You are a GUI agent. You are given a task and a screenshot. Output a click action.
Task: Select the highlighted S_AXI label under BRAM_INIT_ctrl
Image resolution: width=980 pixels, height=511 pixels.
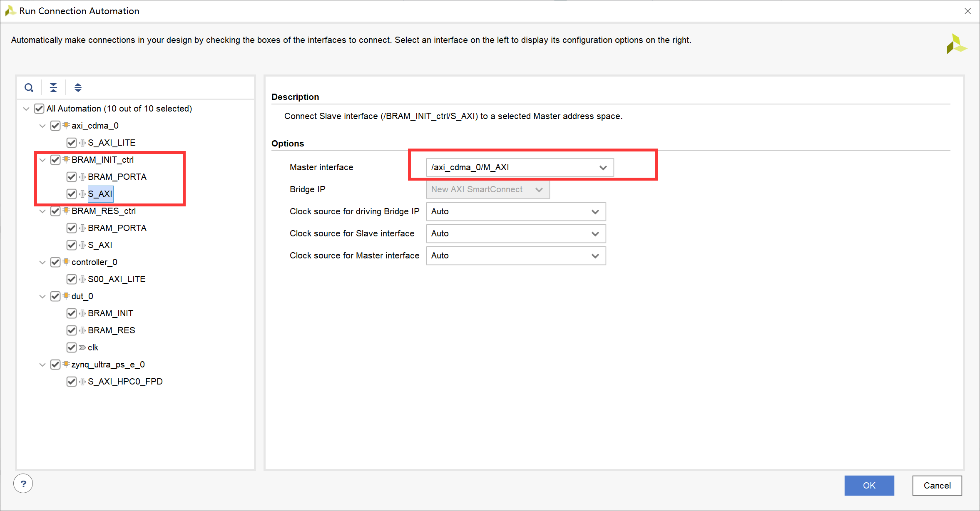pos(100,194)
